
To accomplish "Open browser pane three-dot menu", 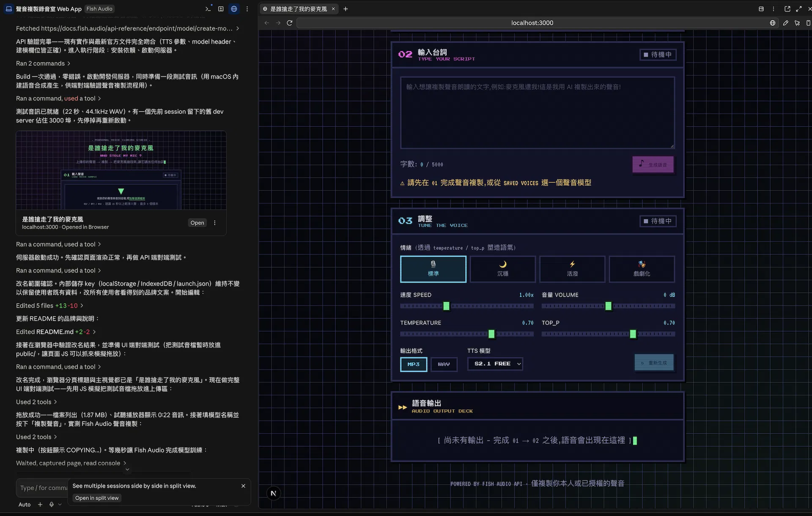I will (774, 8).
